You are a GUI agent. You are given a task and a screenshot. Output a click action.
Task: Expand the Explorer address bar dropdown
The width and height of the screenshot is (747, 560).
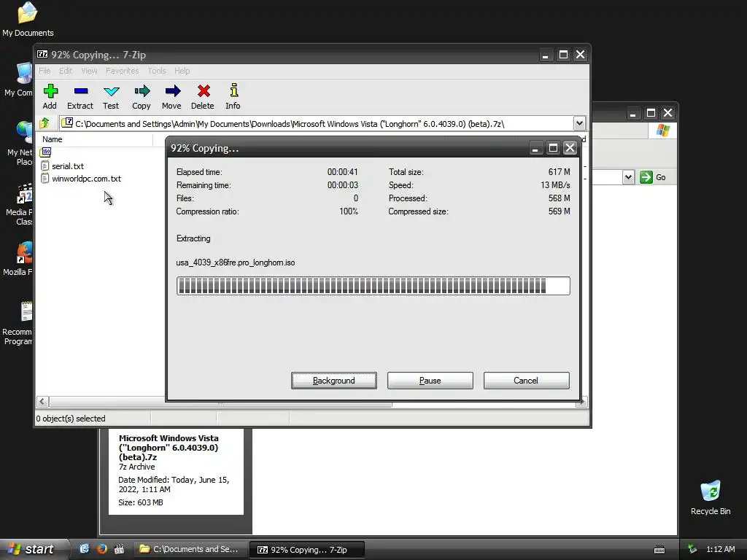coord(628,177)
